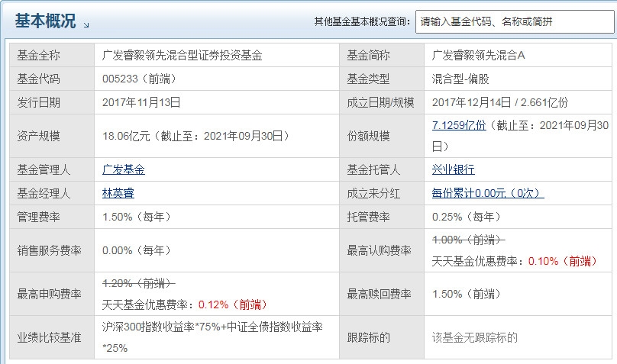Click the issue date 2017年11月13日

(141, 102)
